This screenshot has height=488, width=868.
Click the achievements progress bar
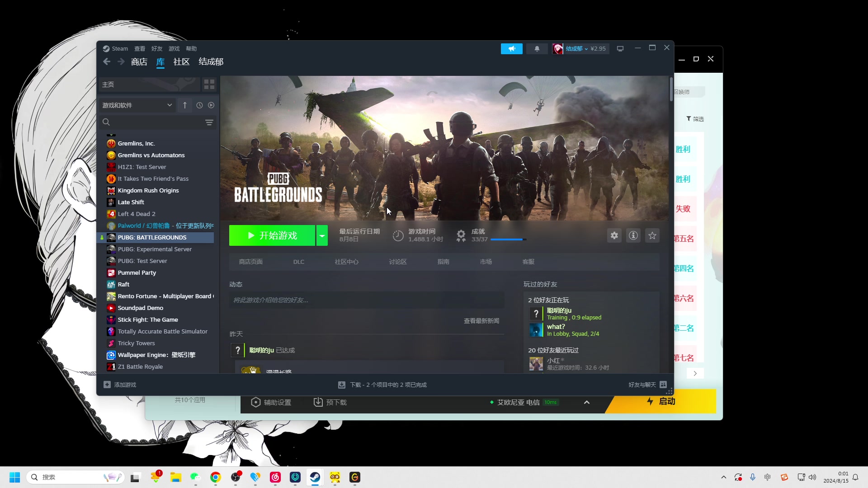click(508, 239)
